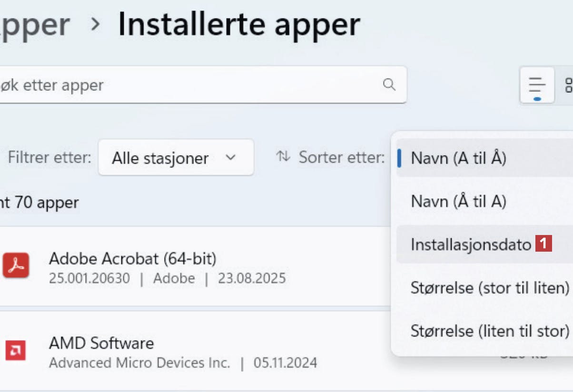Pick Størrelse (stor til liten) option
This screenshot has height=392, width=573.
coord(490,287)
